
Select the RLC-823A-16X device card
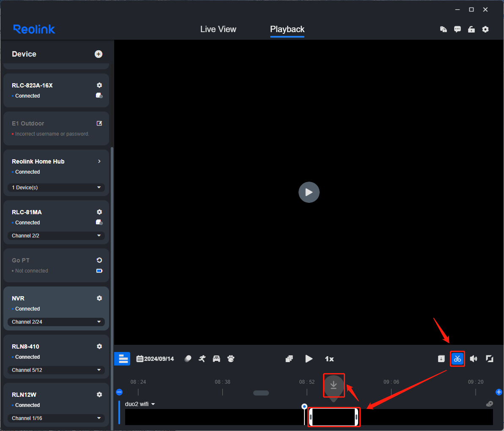point(56,90)
